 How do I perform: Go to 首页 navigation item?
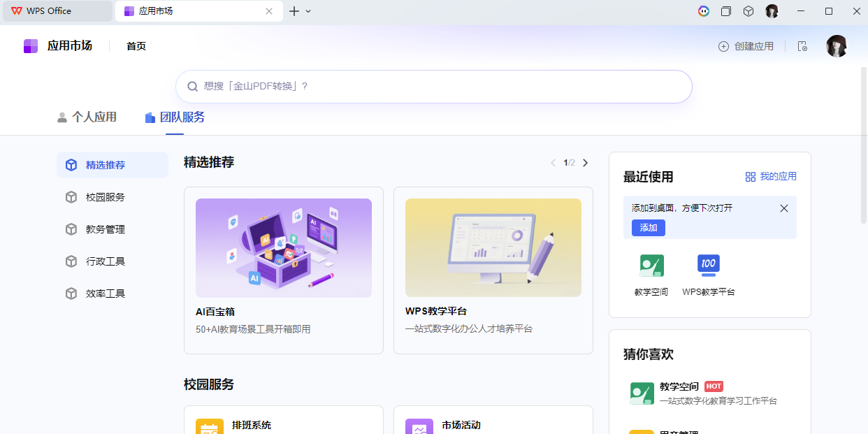136,46
